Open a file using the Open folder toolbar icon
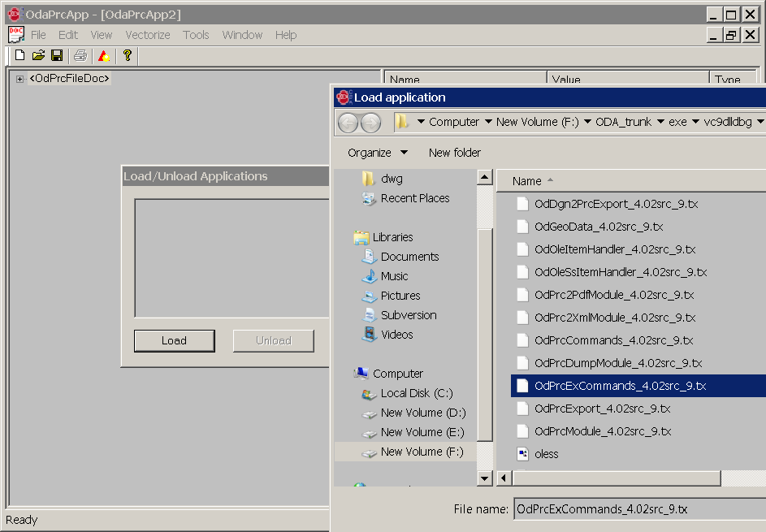 [x=38, y=54]
